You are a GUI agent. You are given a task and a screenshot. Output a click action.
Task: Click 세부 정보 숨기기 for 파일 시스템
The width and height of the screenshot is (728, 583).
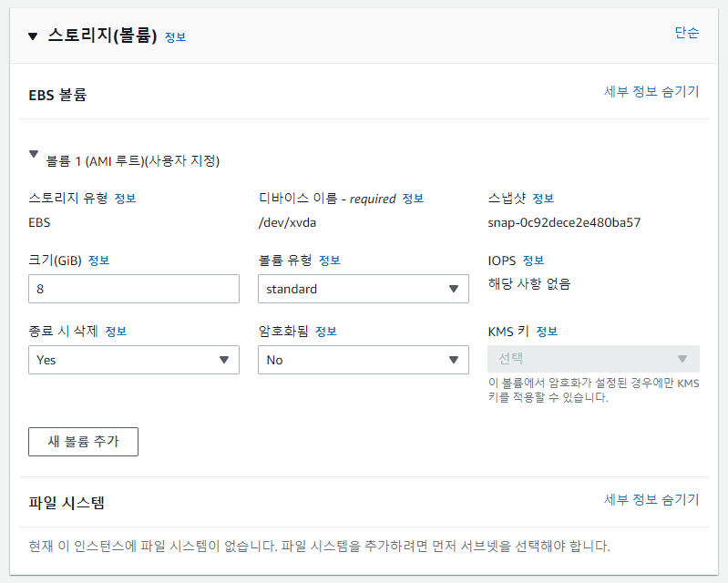[651, 499]
